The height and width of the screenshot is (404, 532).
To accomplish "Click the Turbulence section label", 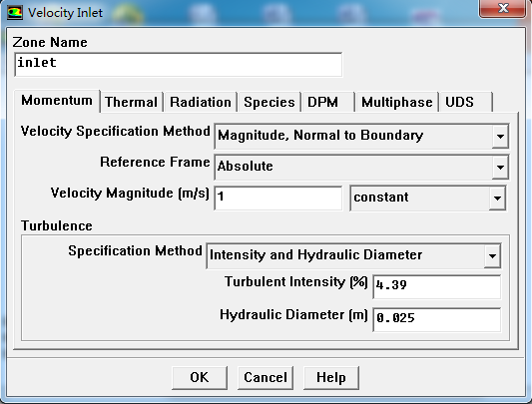I will [x=57, y=225].
